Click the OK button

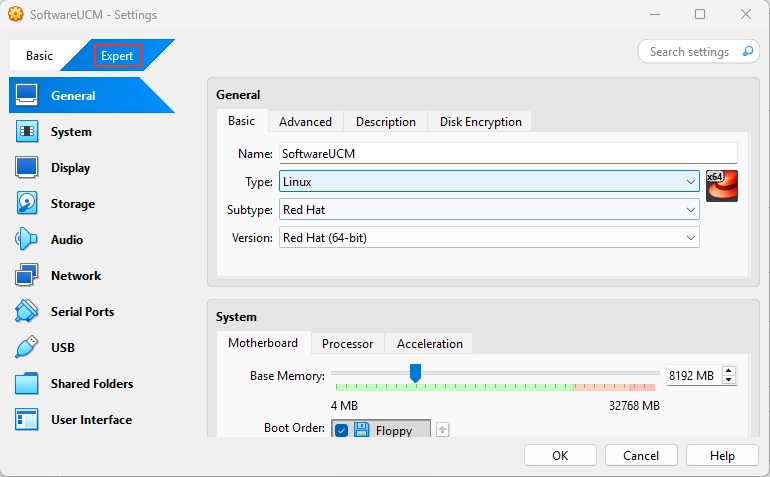560,455
